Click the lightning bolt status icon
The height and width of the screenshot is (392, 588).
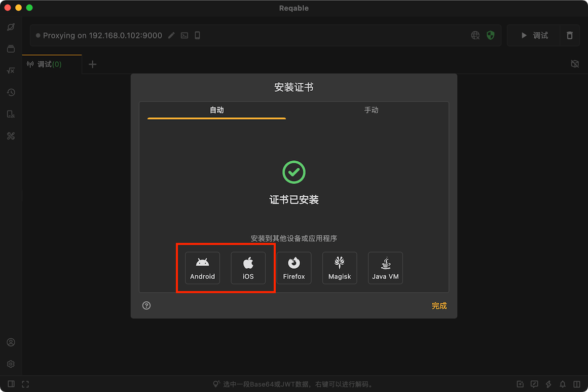548,384
